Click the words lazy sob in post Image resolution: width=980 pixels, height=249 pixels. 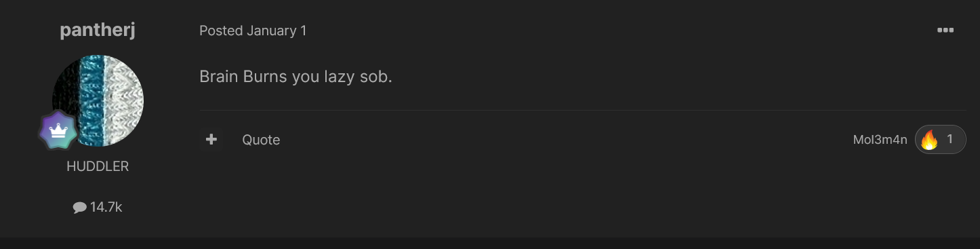point(363,77)
